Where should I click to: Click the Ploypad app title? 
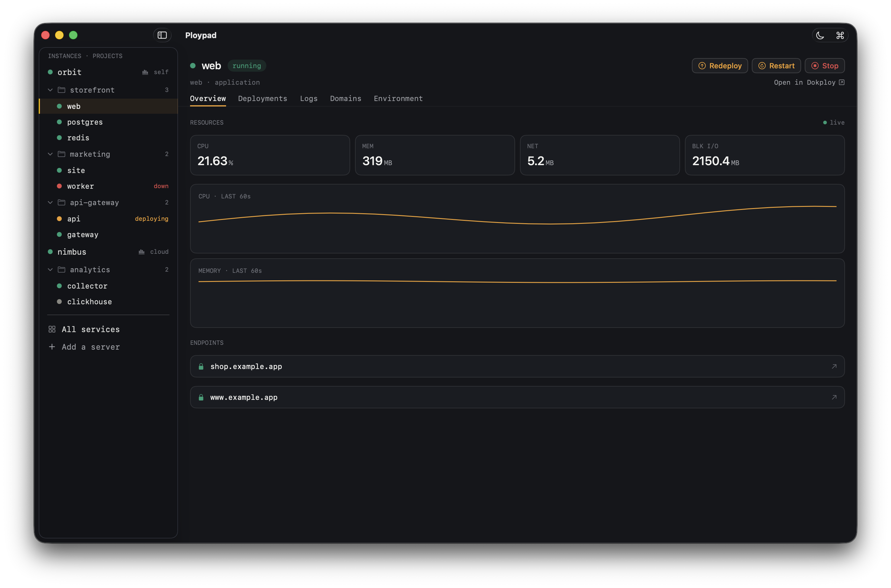(x=201, y=35)
